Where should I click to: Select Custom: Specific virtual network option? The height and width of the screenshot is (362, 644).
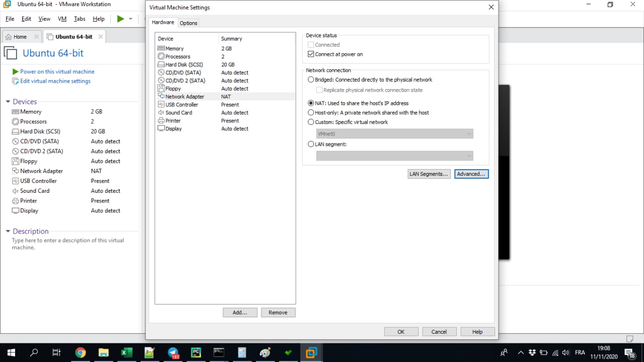point(311,122)
